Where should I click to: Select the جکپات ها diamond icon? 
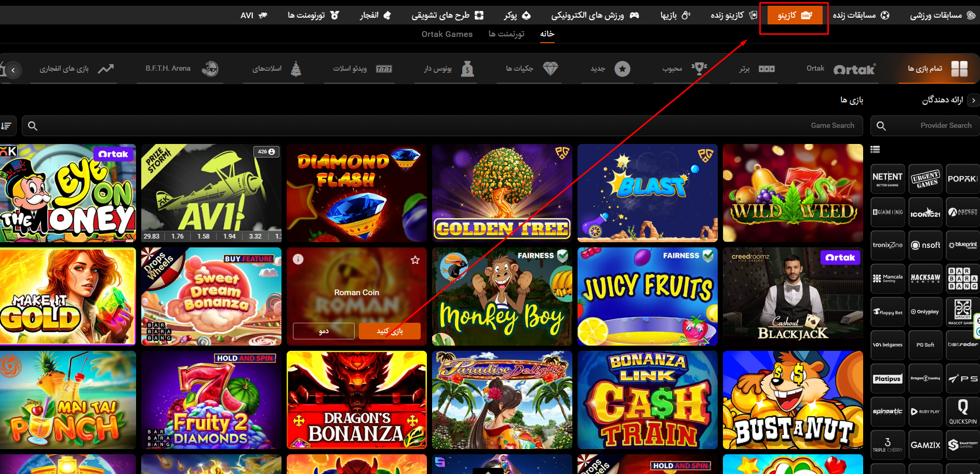click(x=551, y=69)
